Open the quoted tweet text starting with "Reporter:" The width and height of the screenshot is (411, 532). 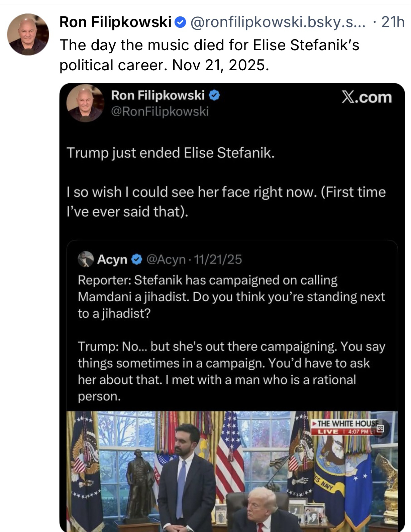231,297
